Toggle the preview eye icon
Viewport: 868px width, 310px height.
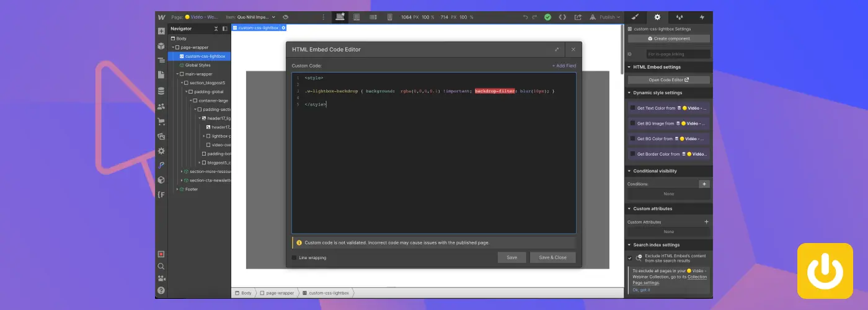pyautogui.click(x=286, y=17)
